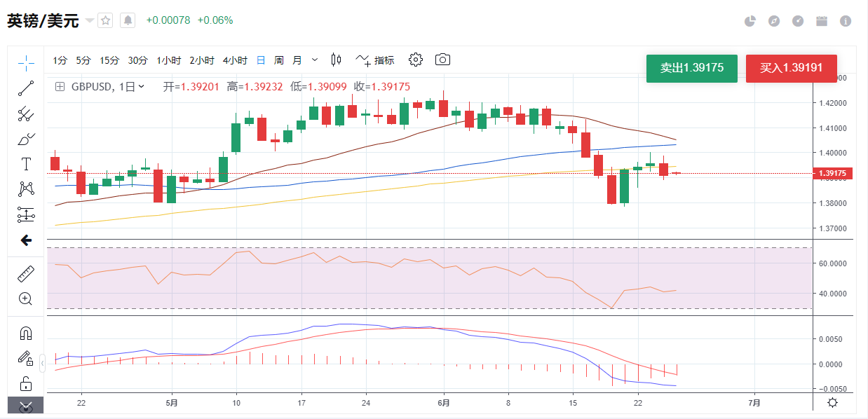Click the green 卖出1.39175 sell button
The image size is (868, 419).
point(691,68)
